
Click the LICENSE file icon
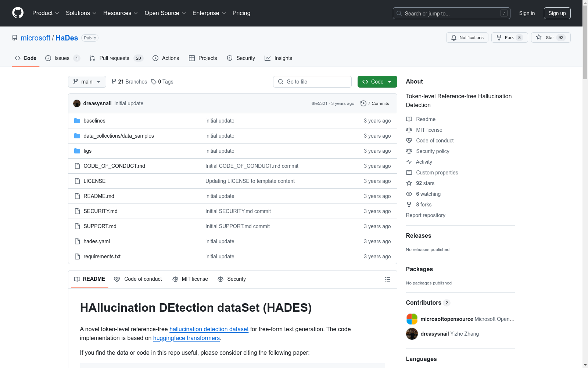77,181
